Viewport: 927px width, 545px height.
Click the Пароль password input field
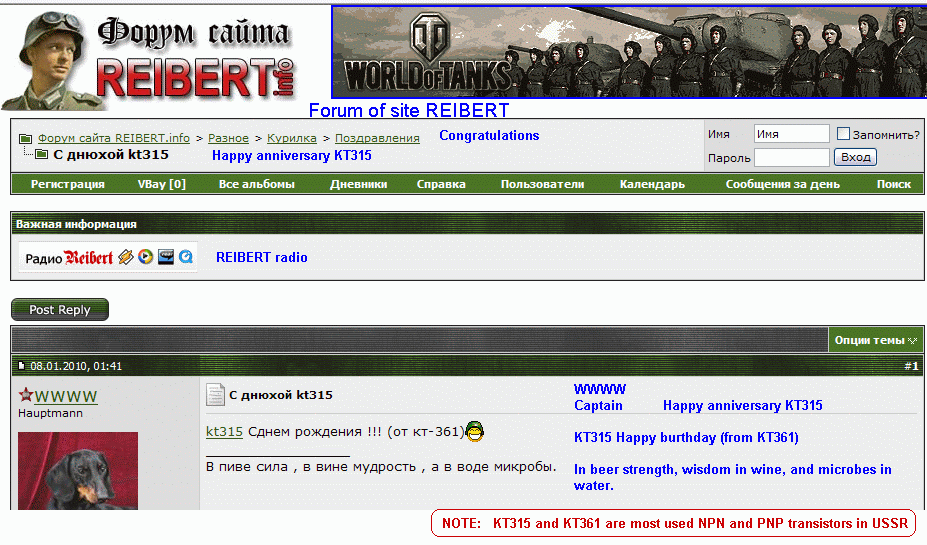[x=792, y=158]
